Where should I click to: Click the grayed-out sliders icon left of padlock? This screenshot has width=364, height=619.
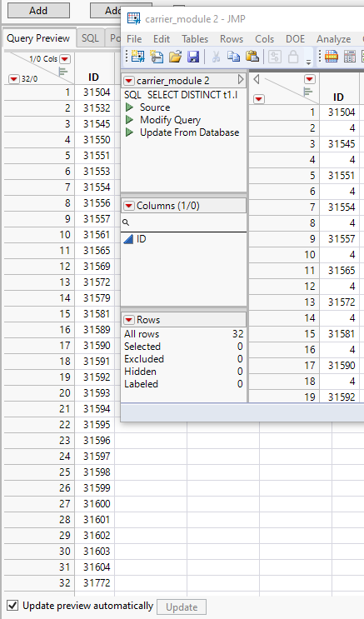coord(274,57)
